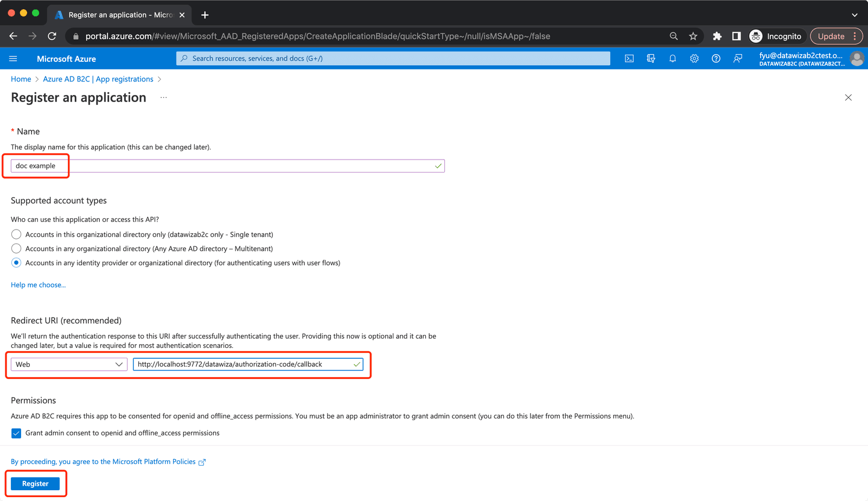Open the Help question mark icon
This screenshot has width=868, height=501.
point(716,59)
